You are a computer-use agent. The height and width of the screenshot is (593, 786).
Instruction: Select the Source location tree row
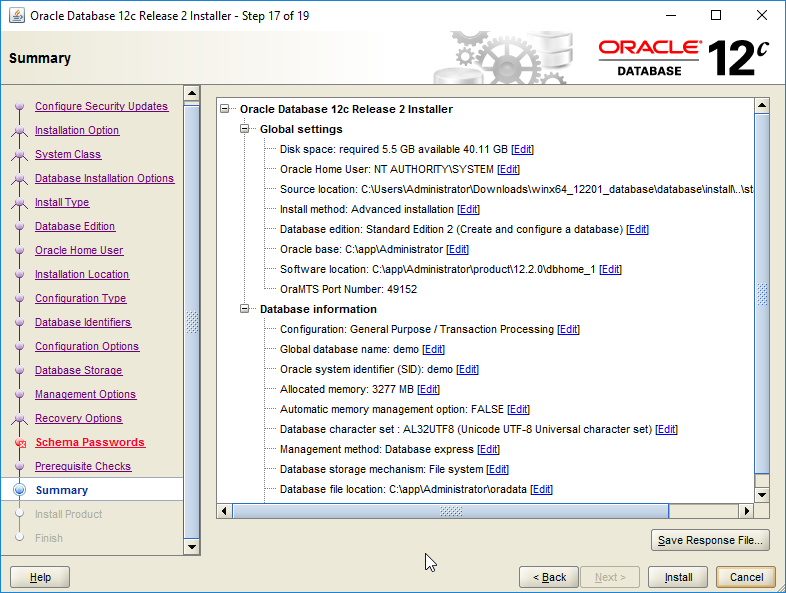(516, 189)
